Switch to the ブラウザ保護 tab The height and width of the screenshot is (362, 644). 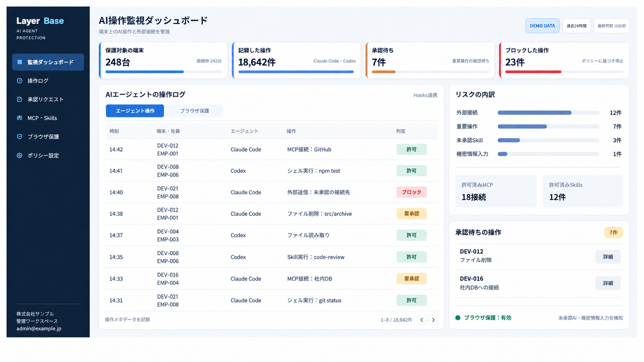tap(195, 111)
